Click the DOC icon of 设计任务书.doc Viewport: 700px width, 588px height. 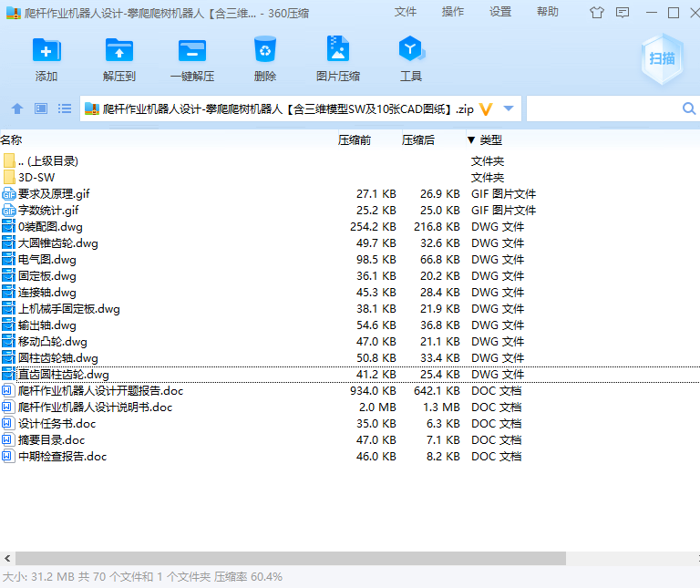[x=7, y=423]
